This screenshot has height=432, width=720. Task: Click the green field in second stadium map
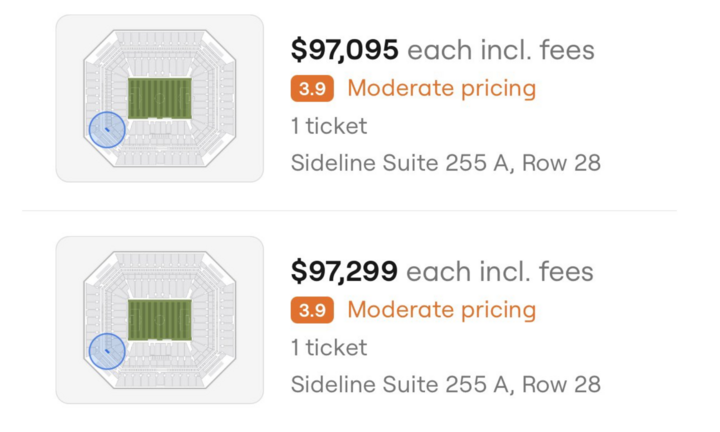click(160, 320)
